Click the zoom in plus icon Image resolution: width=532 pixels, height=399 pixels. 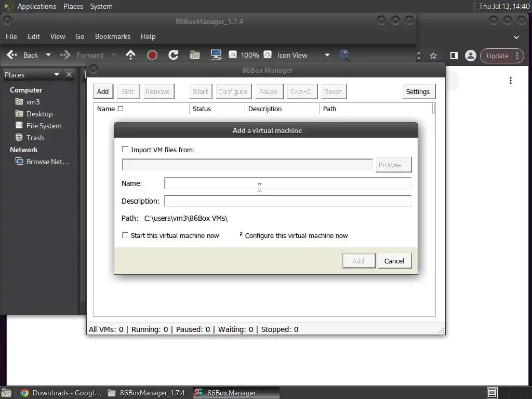(268, 55)
